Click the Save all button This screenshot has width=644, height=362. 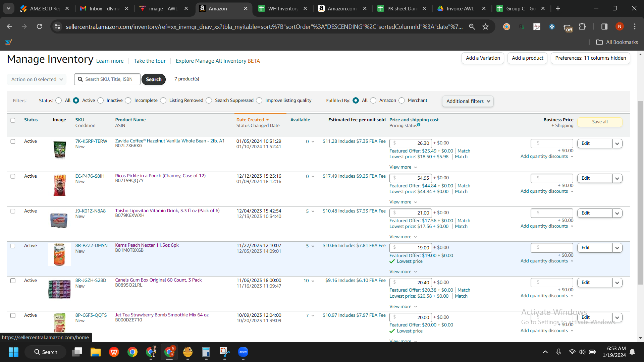pos(600,122)
